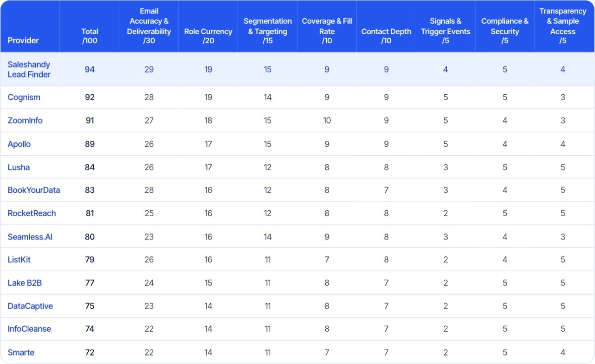
Task: Open the Lake B2B provider link
Action: click(25, 283)
